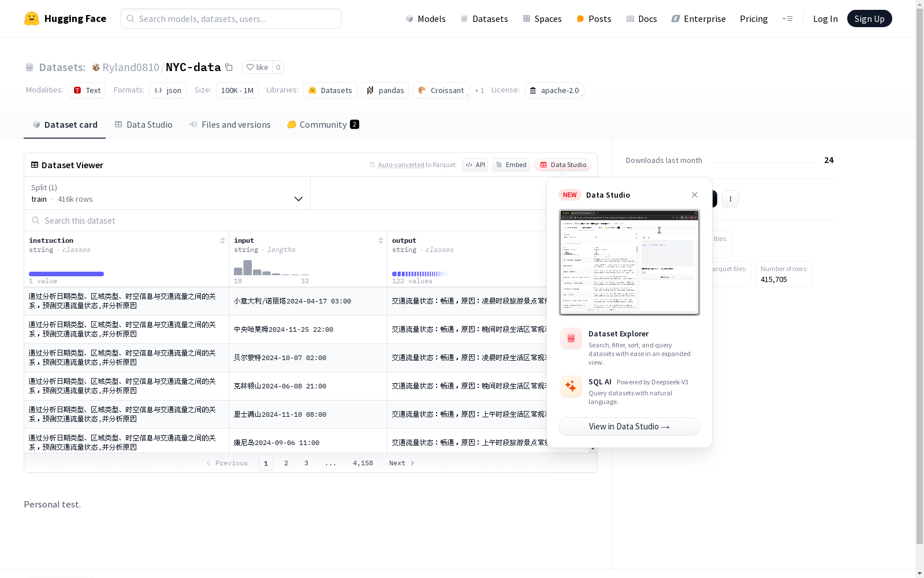Click Next page in pagination
924x578 pixels.
point(401,463)
